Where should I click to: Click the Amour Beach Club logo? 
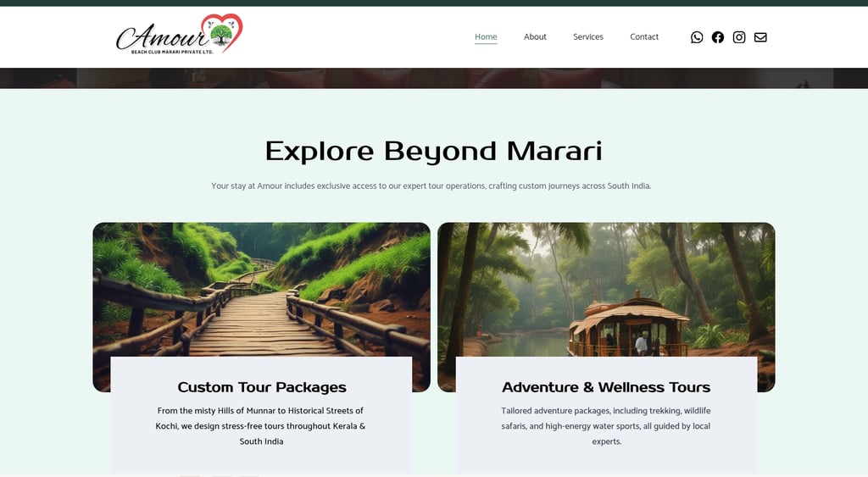(180, 34)
